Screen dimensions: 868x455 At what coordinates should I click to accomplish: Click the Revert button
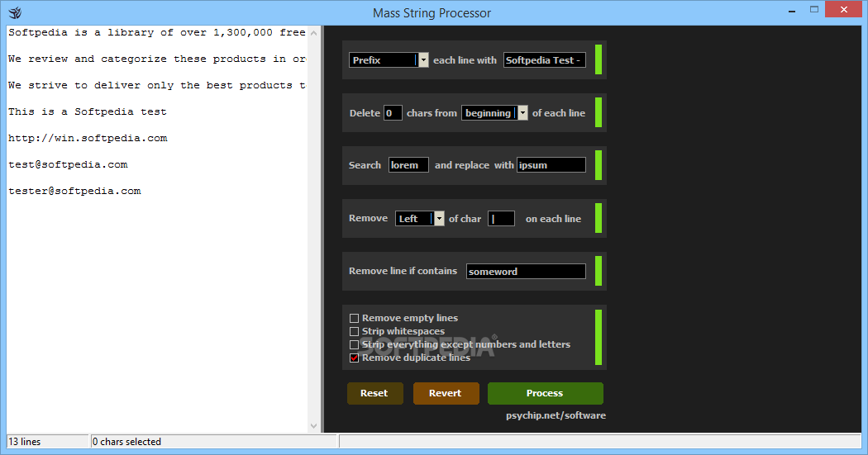446,393
